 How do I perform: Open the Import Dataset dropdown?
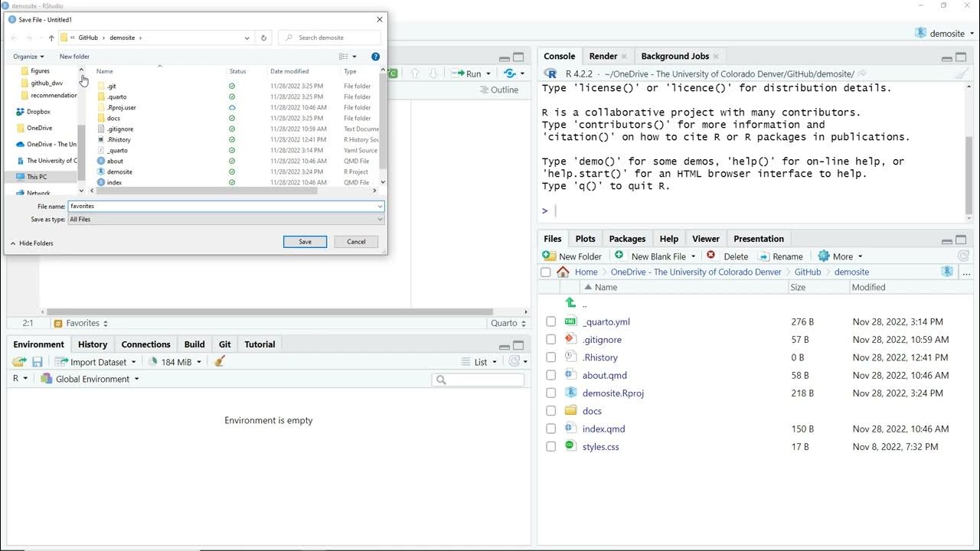point(95,362)
